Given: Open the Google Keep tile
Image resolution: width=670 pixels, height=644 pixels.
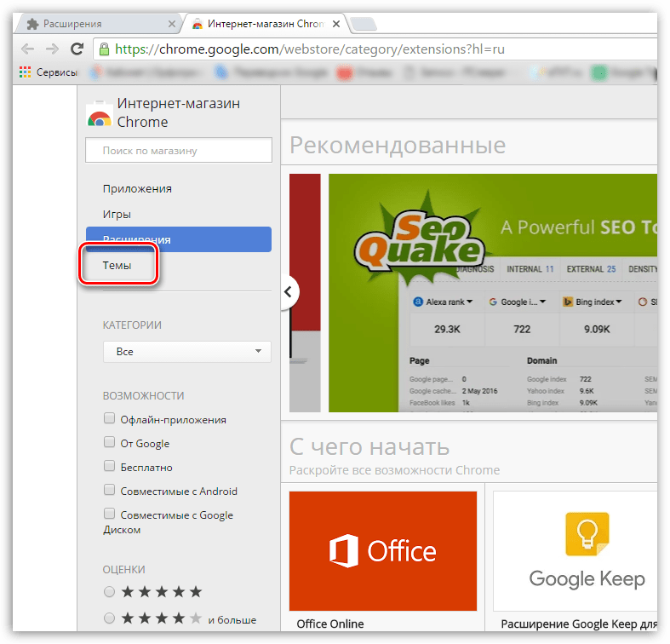Looking at the screenshot, I should [x=576, y=551].
